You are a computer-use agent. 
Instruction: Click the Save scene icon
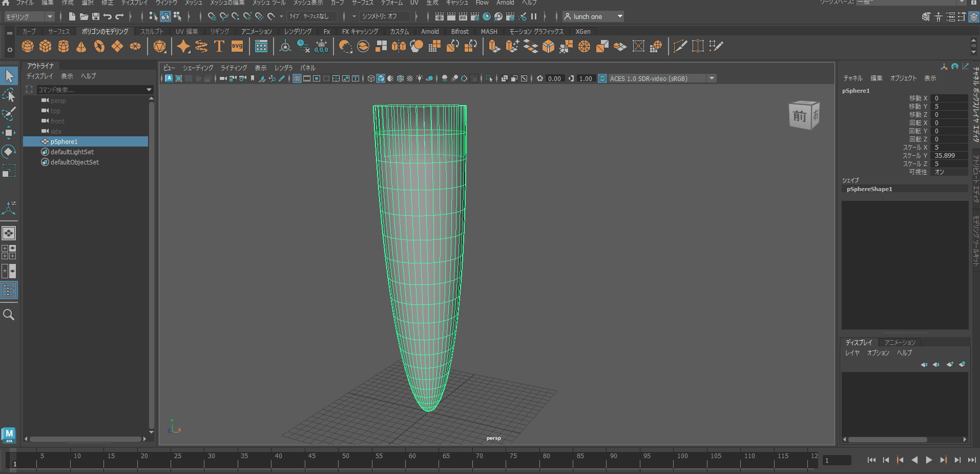(x=96, y=16)
